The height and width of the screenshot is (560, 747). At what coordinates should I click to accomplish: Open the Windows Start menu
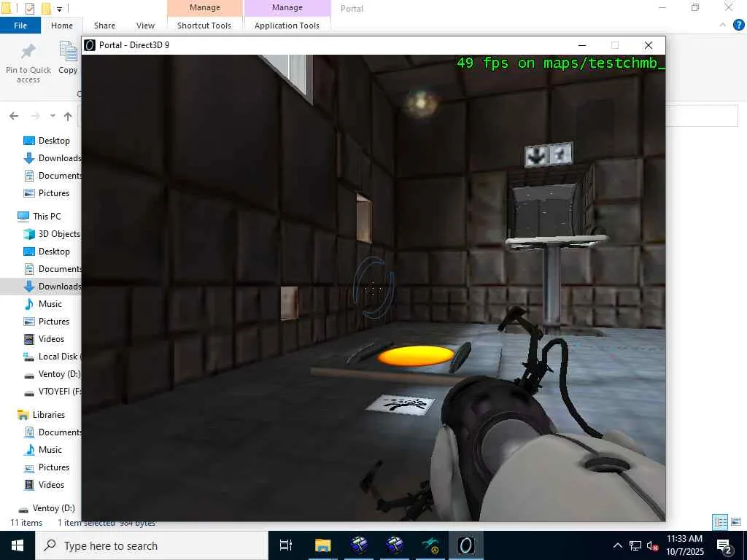click(x=18, y=545)
